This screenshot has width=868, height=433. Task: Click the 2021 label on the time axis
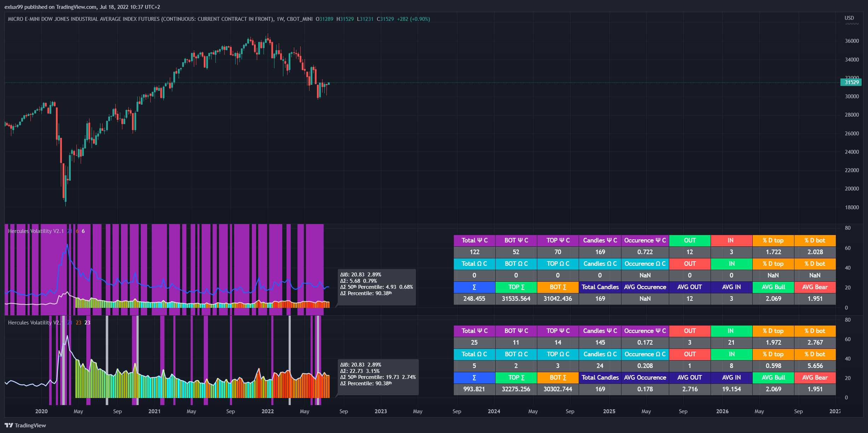click(154, 411)
